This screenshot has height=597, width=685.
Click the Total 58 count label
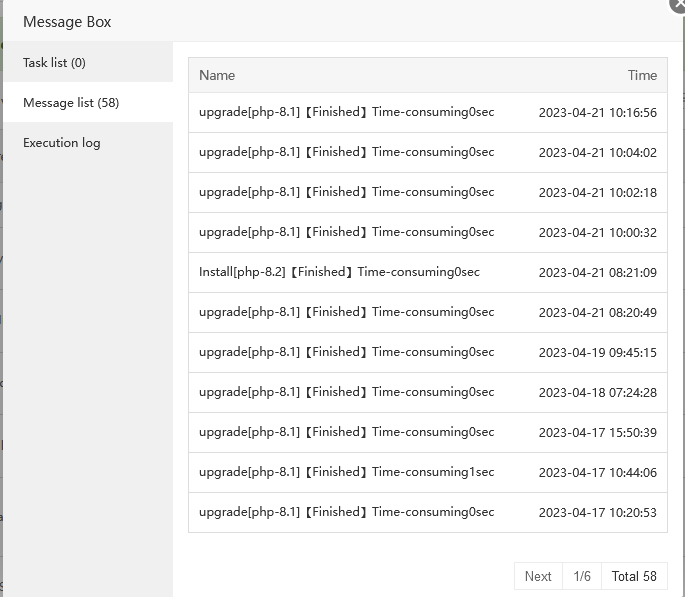coord(634,576)
